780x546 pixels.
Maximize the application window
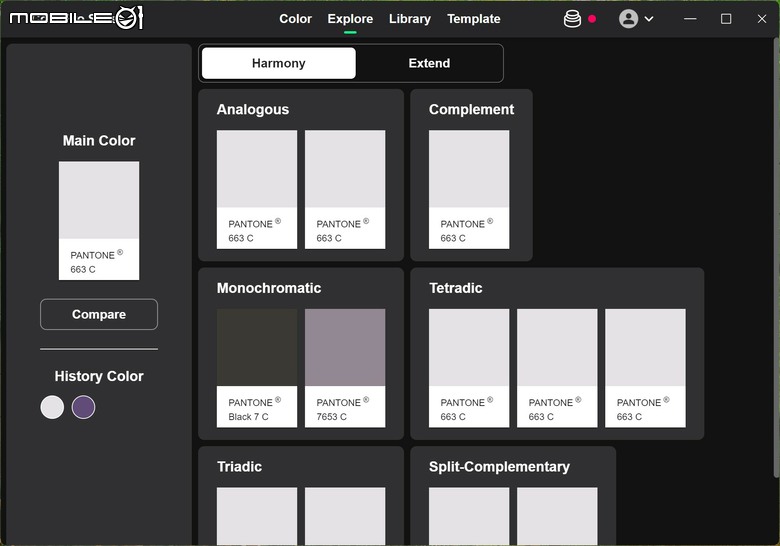(x=726, y=19)
